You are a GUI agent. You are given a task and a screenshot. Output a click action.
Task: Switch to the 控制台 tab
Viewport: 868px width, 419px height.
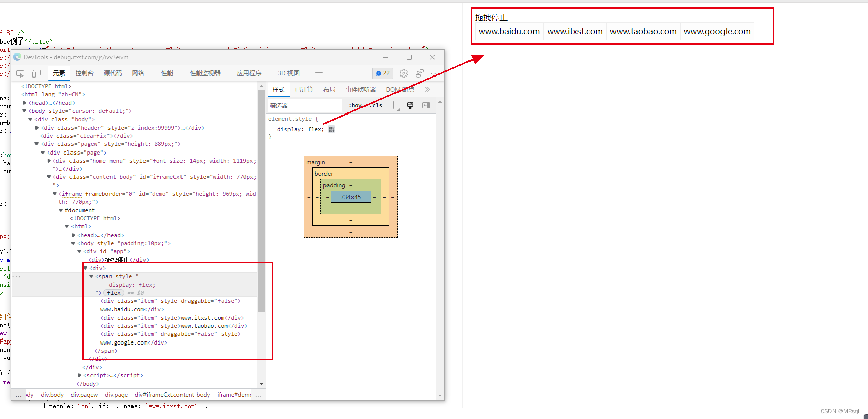coord(84,73)
